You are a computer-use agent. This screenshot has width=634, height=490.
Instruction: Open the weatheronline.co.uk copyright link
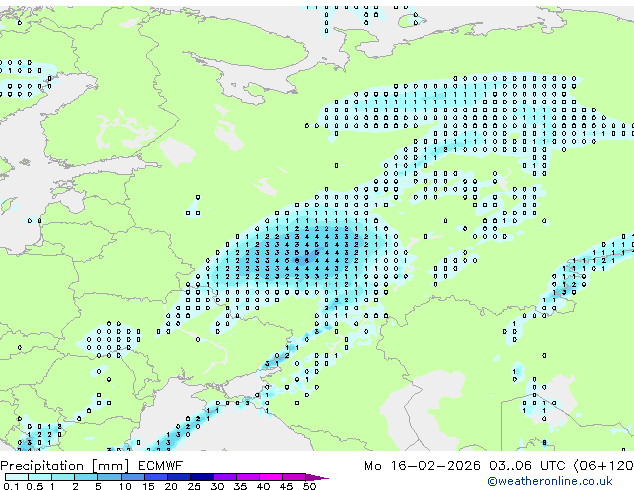pos(550,481)
